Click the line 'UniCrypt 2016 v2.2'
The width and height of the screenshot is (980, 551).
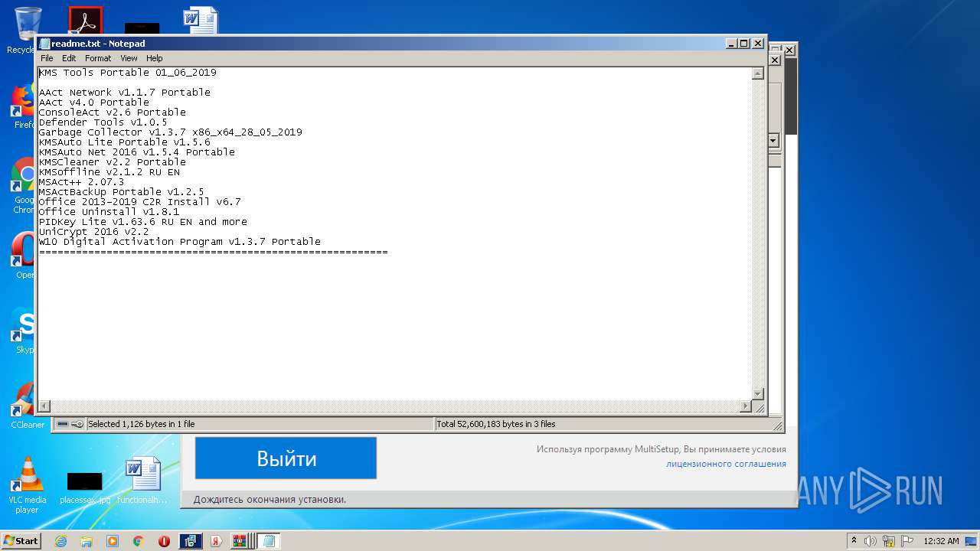pos(94,231)
